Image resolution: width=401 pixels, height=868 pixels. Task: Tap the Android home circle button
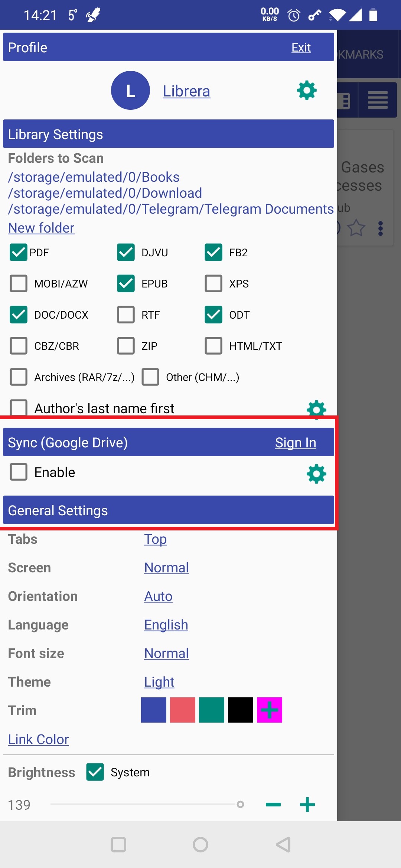[200, 845]
